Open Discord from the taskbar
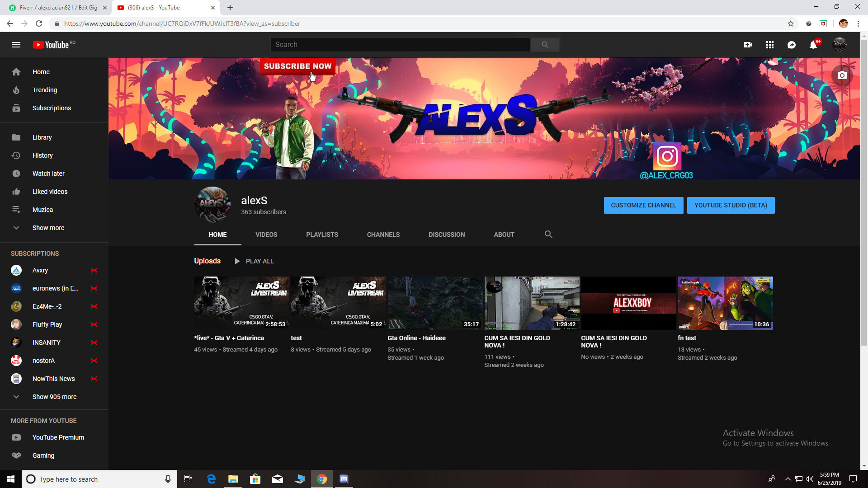This screenshot has width=868, height=488. pos(344,479)
